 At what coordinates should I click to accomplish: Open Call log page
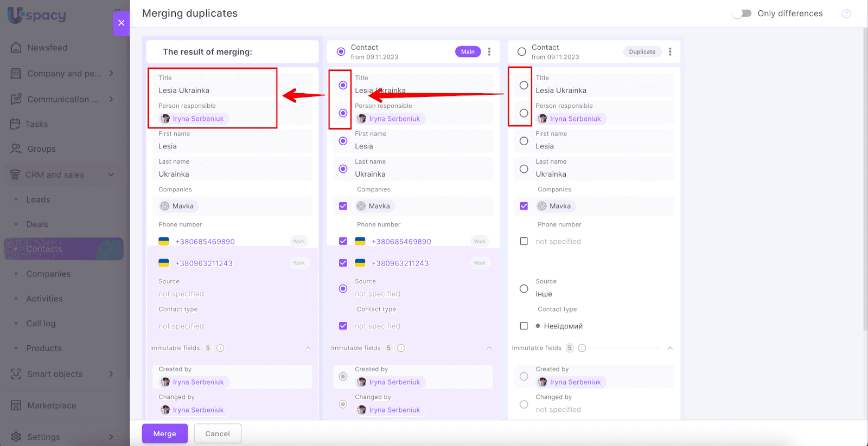coord(41,324)
